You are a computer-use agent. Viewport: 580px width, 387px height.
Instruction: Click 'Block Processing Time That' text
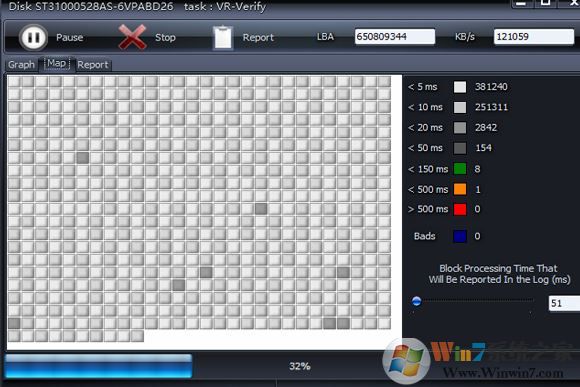point(498,268)
